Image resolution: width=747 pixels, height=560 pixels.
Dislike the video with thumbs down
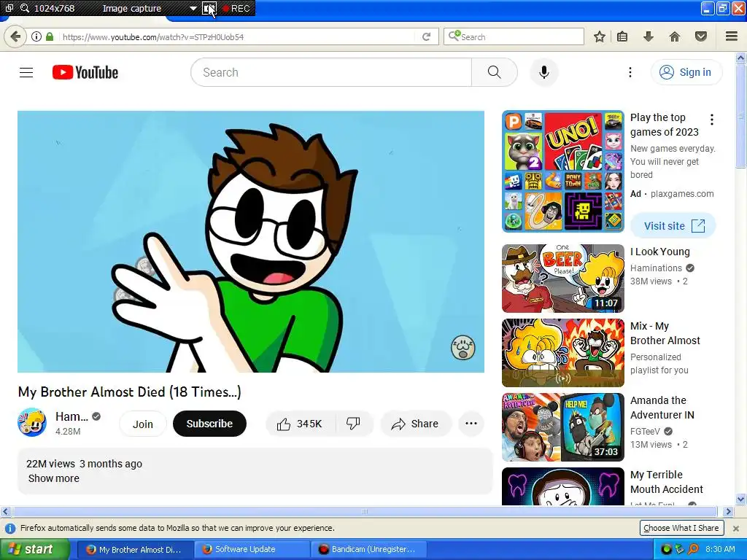[354, 424]
